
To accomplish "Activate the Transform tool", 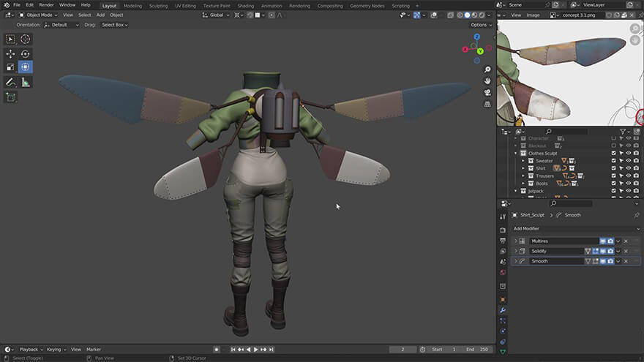I will [25, 67].
